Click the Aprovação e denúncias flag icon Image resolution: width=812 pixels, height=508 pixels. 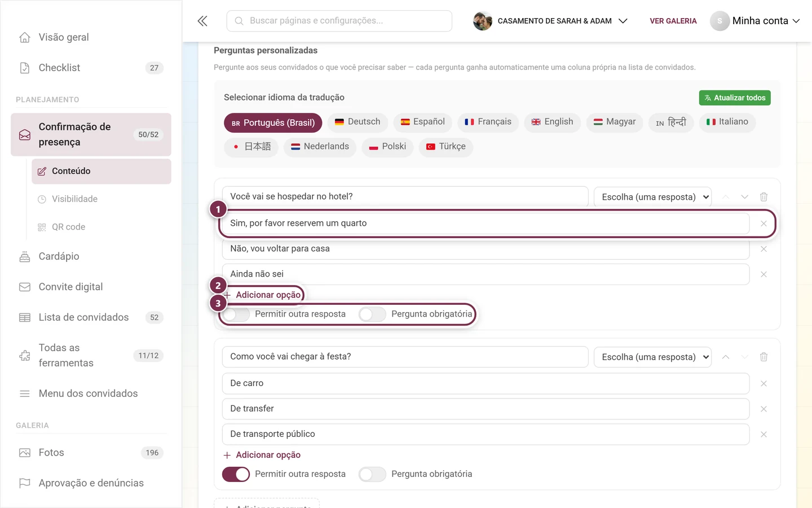25,483
